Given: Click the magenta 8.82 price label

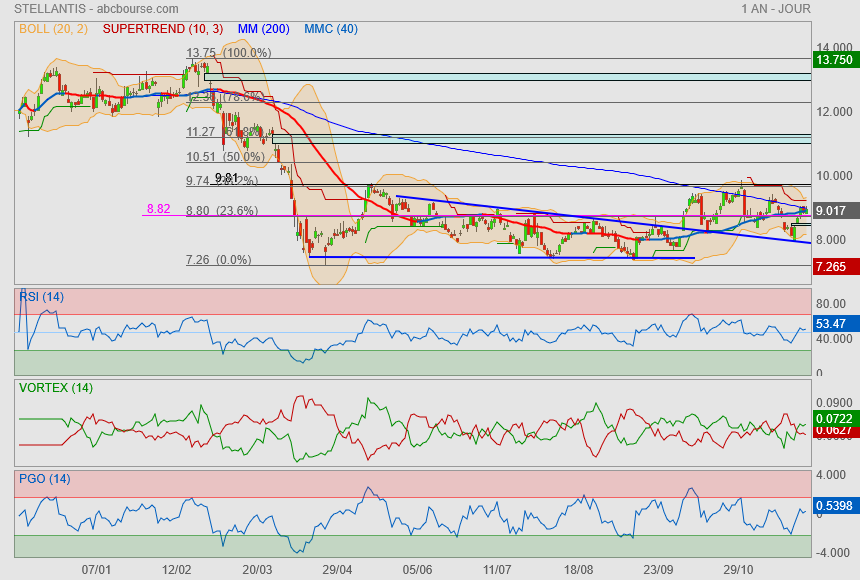Looking at the screenshot, I should click(158, 209).
